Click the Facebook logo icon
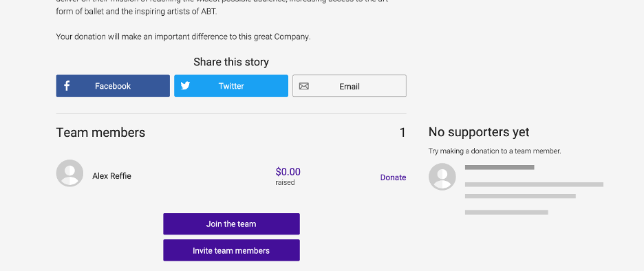Screen dimensions: 644x271 67,86
